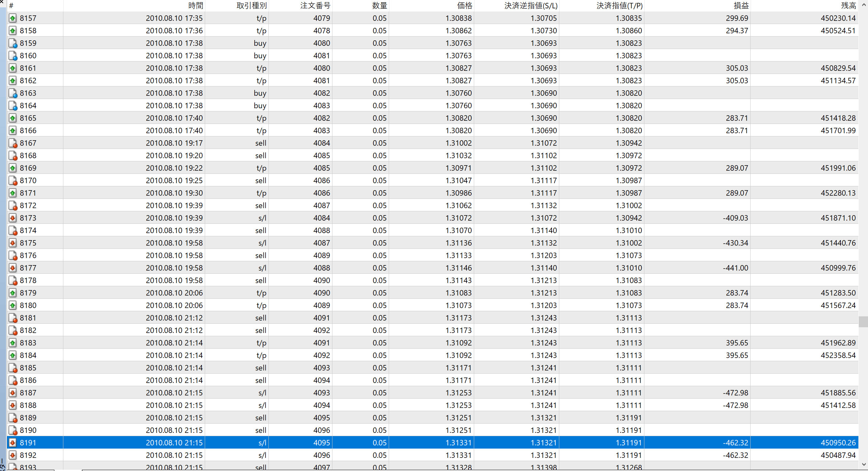868x471 pixels.
Task: Click the take-profit icon in row 8161
Action: click(12, 68)
